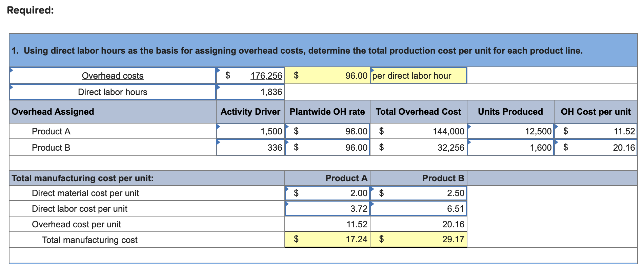Click Product A overhead cost per unit 11.52

(327, 224)
